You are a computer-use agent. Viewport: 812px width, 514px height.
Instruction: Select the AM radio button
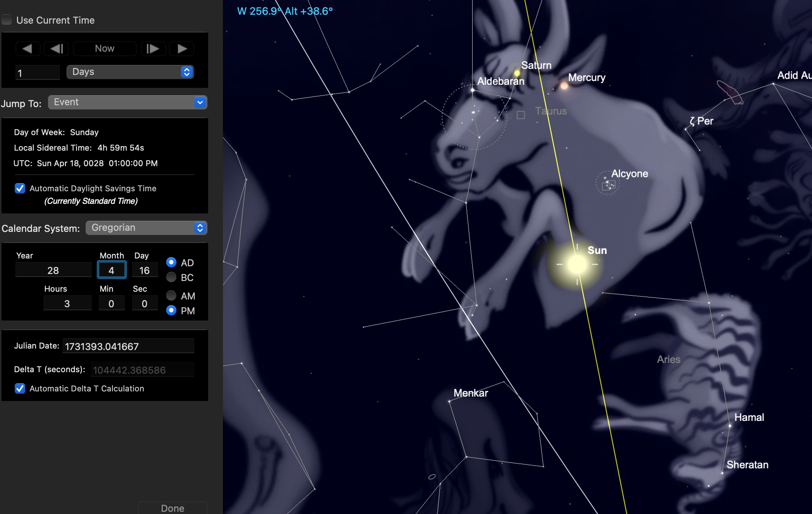pos(171,296)
